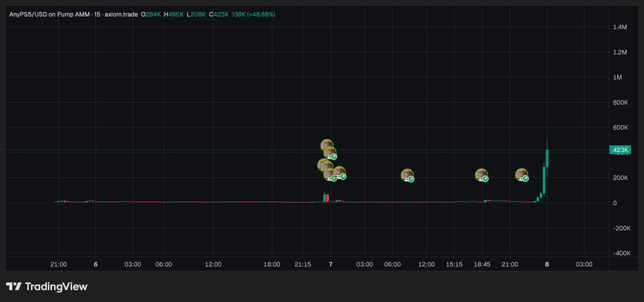Click the 12:00 label on day 7
Image resolution: width=644 pixels, height=302 pixels.
[x=427, y=264]
